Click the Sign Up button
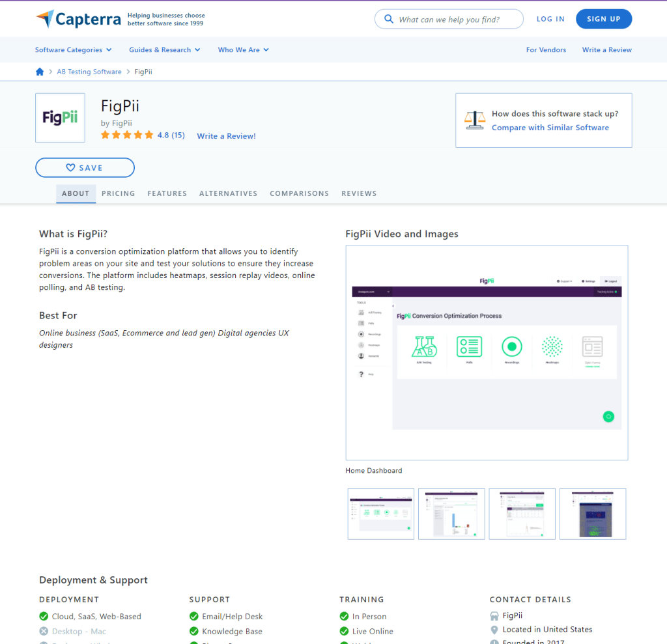 point(603,19)
